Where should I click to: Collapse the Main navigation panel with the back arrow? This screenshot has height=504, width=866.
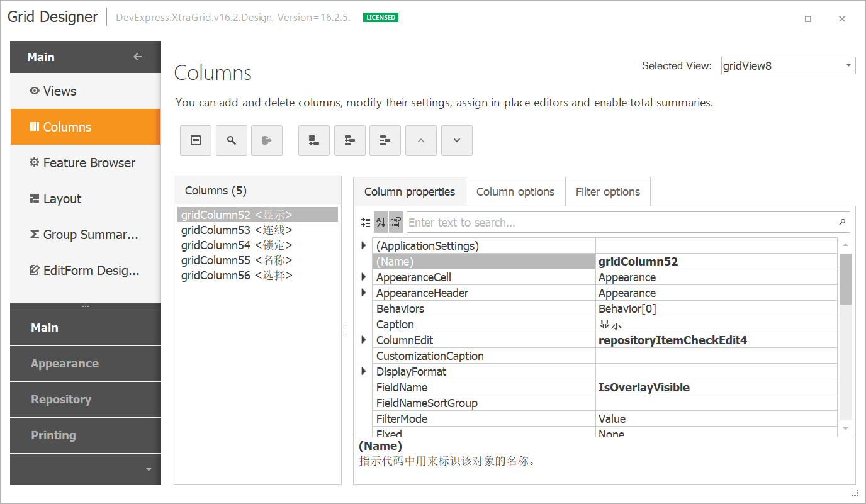click(x=138, y=57)
